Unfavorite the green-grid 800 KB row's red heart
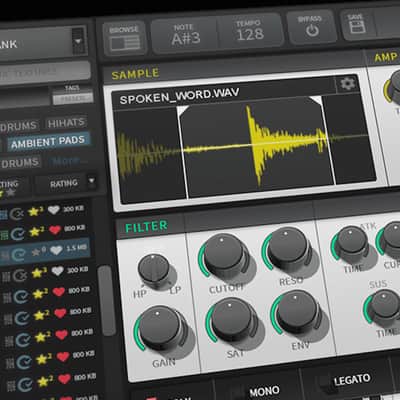The image size is (400, 400). [x=55, y=230]
